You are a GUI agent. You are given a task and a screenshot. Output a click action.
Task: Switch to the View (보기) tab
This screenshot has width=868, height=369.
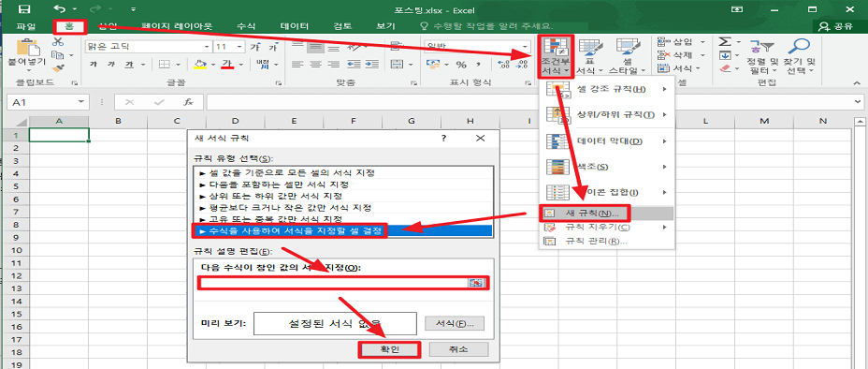click(x=385, y=26)
